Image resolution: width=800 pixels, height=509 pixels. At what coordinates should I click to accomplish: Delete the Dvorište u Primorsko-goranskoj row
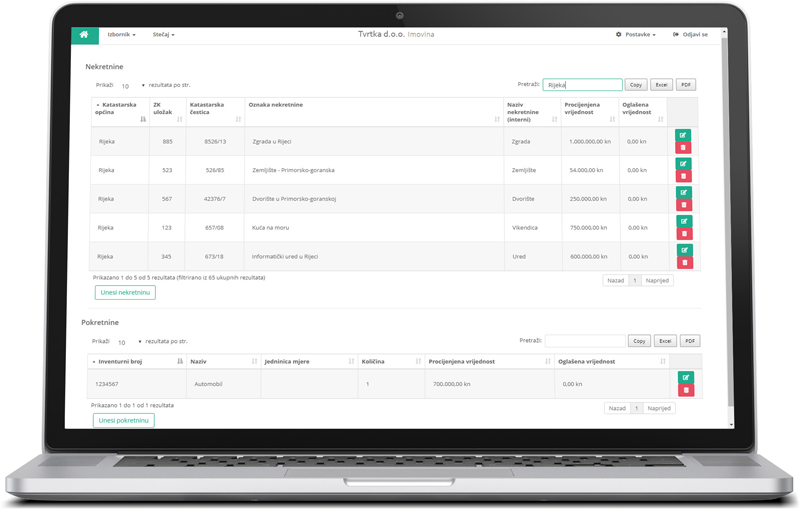[684, 205]
